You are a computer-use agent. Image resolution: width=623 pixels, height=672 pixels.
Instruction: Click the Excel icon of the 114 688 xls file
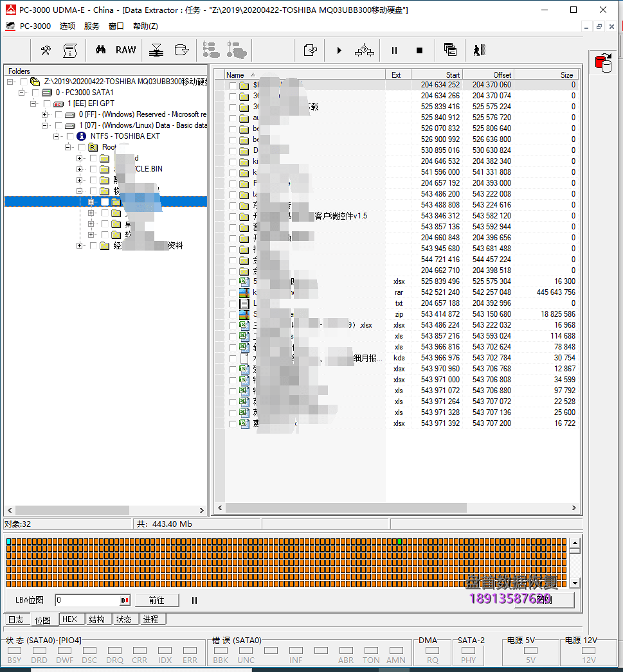click(x=244, y=337)
